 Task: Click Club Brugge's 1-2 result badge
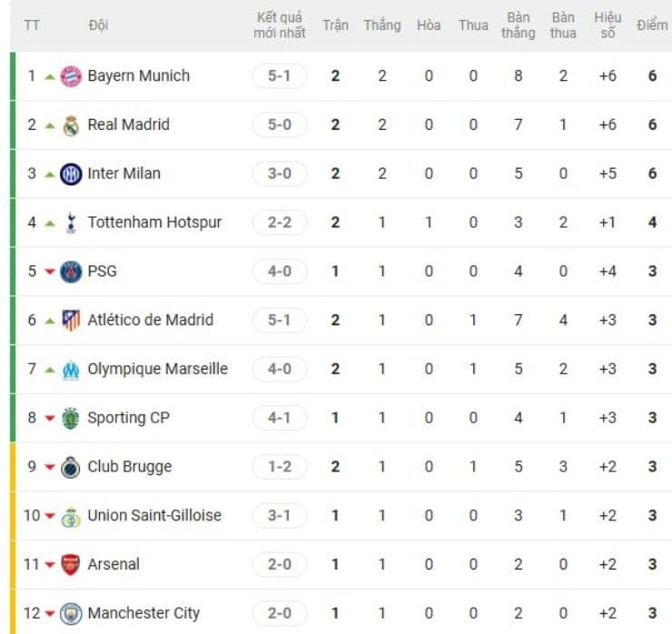(280, 467)
